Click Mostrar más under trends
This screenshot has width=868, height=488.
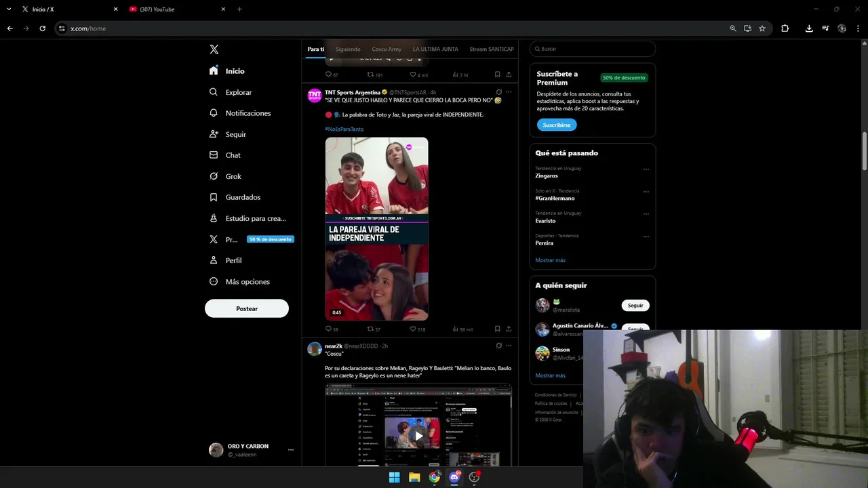[x=550, y=260]
